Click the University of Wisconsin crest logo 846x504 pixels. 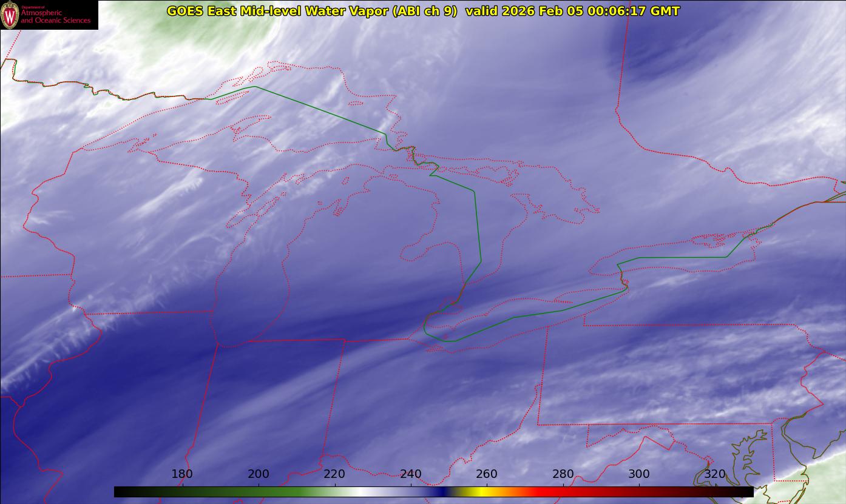10,15
